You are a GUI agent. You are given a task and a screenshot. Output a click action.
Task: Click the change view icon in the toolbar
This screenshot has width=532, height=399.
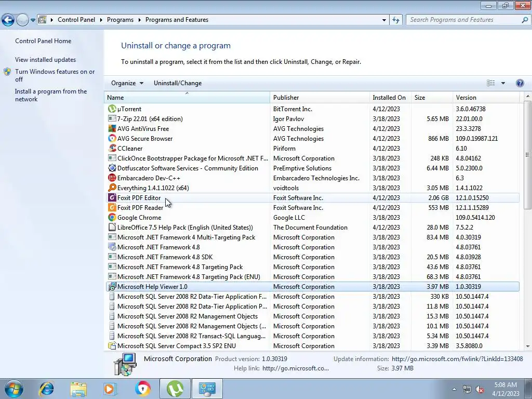[x=490, y=83]
